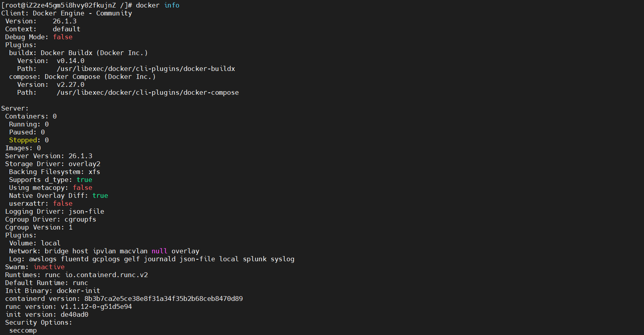Click the compose version v2.27.0
The width and height of the screenshot is (644, 335).
[x=70, y=84]
